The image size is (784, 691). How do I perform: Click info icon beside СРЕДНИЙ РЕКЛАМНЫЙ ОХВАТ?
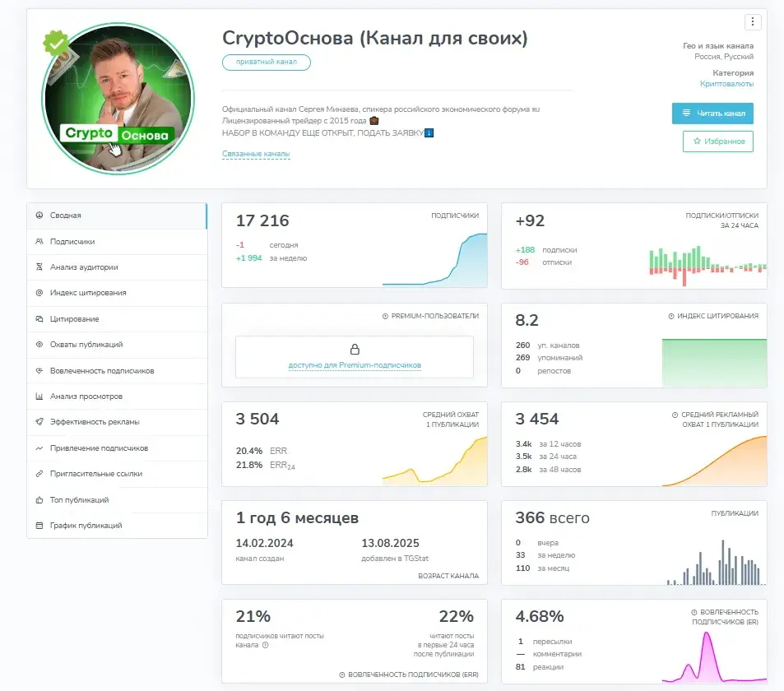675,415
